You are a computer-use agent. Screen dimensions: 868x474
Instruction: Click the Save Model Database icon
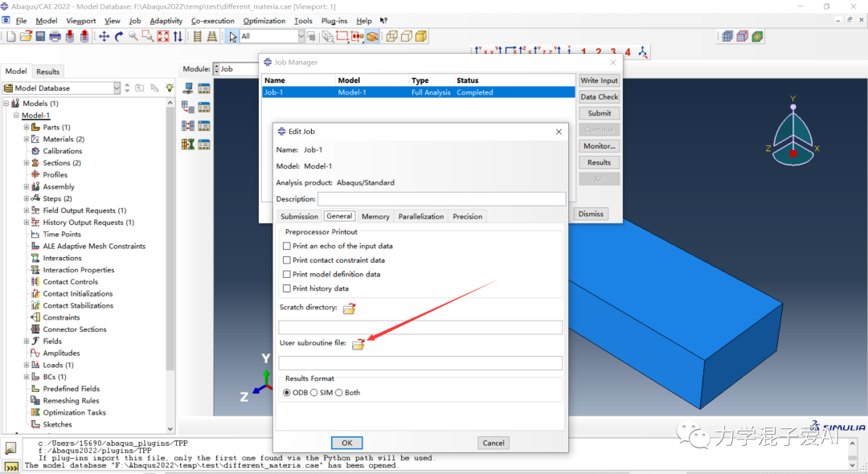click(41, 35)
